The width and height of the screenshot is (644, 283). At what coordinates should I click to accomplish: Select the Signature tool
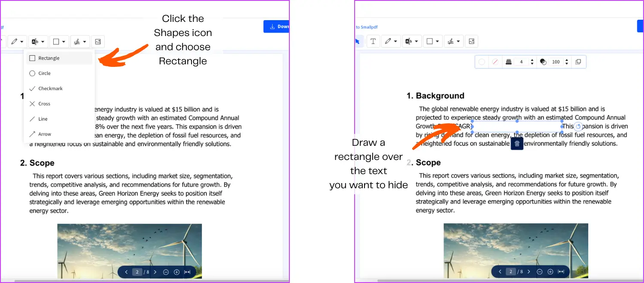point(452,41)
